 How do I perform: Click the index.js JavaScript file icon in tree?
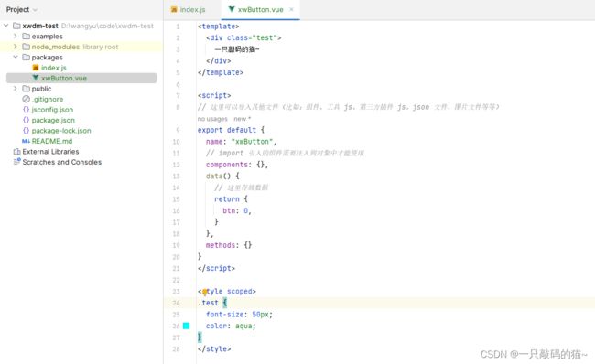(x=36, y=68)
